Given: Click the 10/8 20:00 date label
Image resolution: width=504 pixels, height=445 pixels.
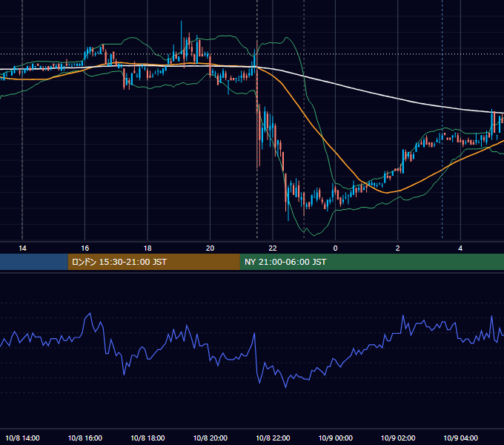Looking at the screenshot, I should coord(210,438).
